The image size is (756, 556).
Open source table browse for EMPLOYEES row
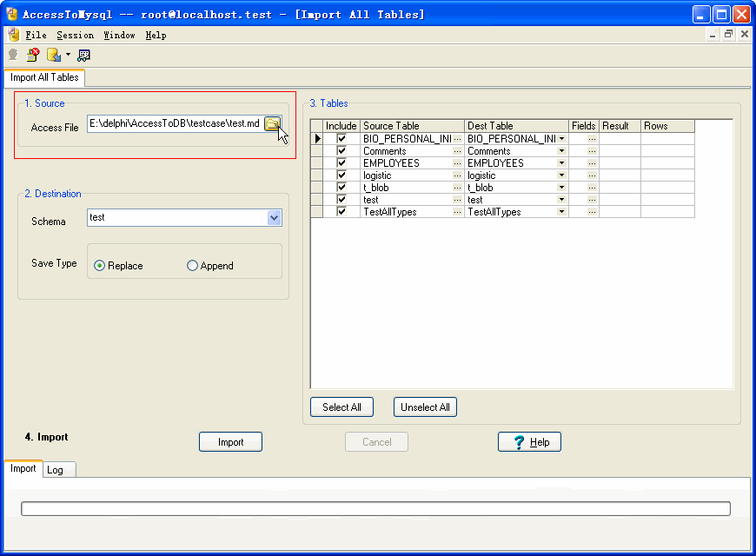457,163
